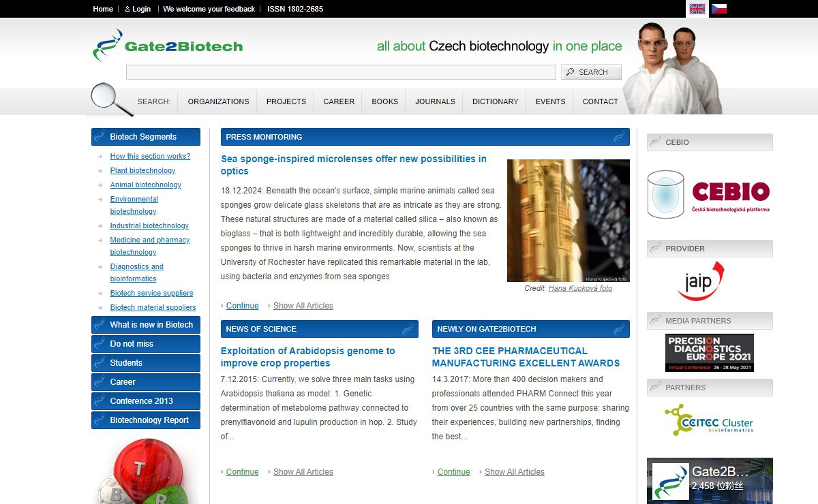Open the Sea sponge-inspired microlenses article title
Viewport: 818px width, 504px height.
(354, 165)
